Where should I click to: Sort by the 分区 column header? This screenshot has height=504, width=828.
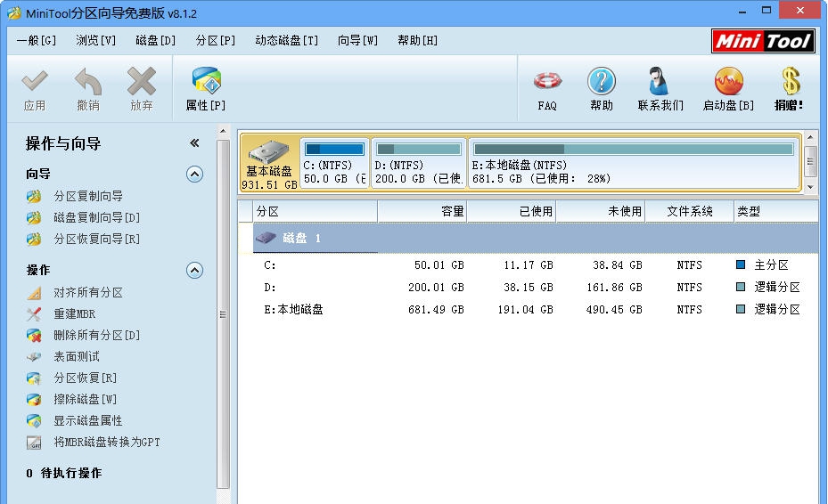(316, 212)
